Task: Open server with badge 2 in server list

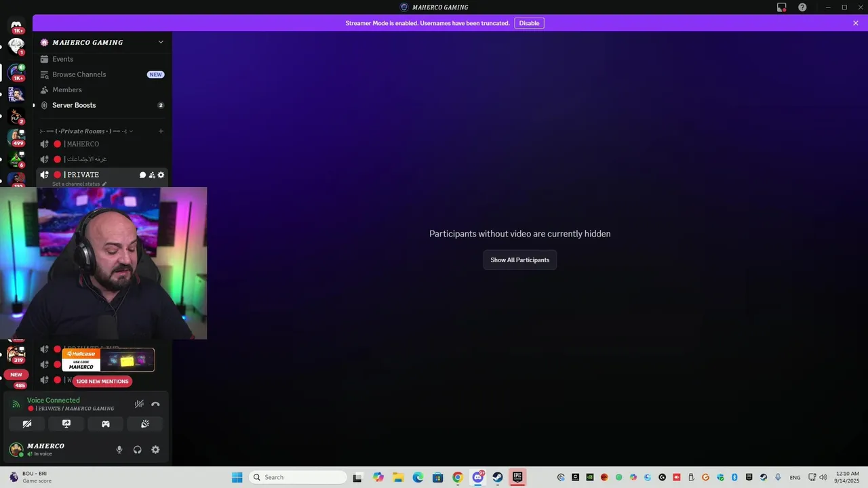Action: [16, 115]
